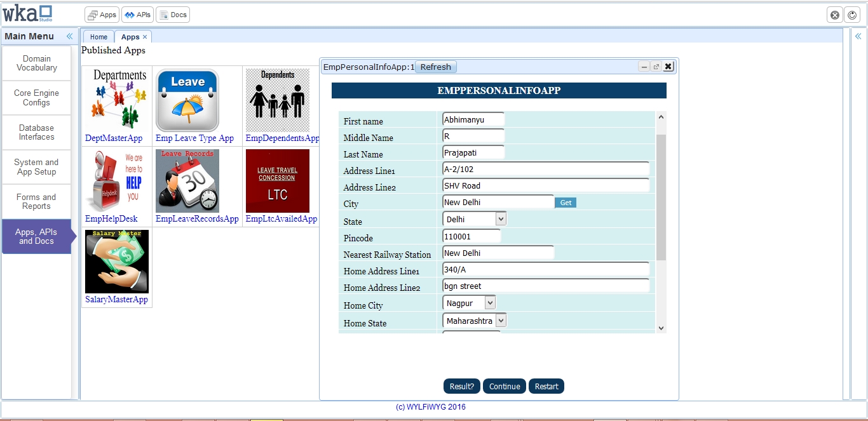Collapse the Main Menu panel
868x421 pixels.
tap(69, 36)
